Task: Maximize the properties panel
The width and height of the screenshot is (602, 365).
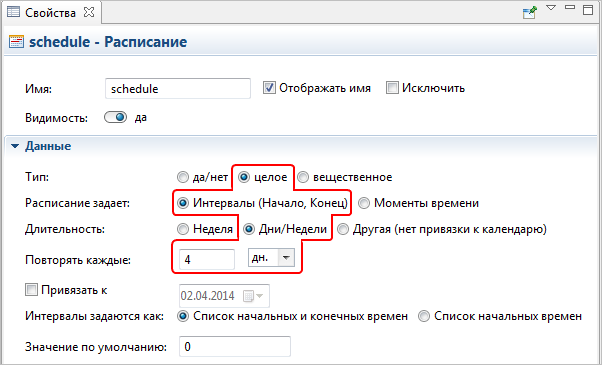Action: pyautogui.click(x=588, y=10)
